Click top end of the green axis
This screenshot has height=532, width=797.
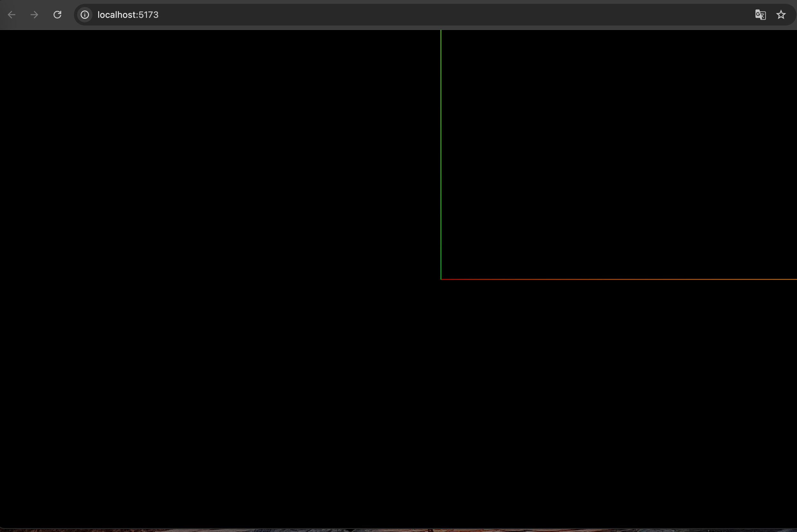pyautogui.click(x=441, y=31)
